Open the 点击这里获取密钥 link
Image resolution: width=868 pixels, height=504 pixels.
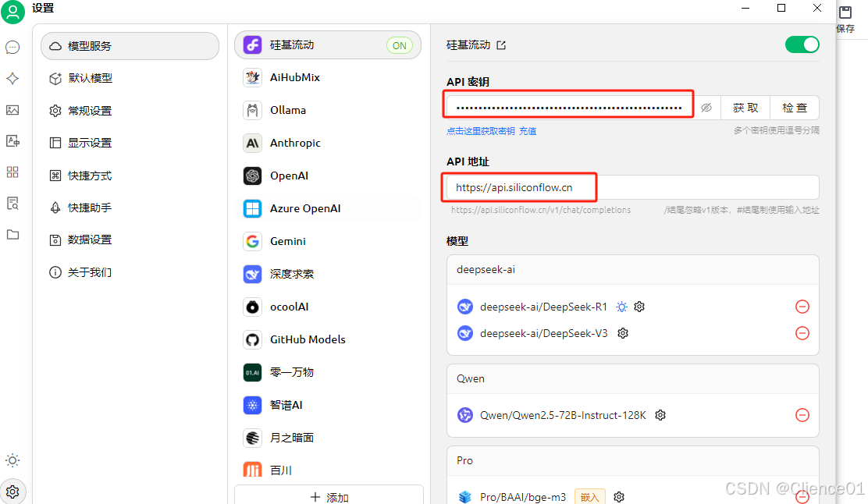[x=481, y=131]
